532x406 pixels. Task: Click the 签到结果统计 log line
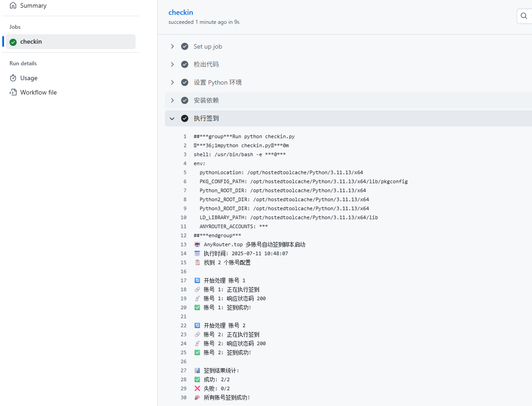217,370
